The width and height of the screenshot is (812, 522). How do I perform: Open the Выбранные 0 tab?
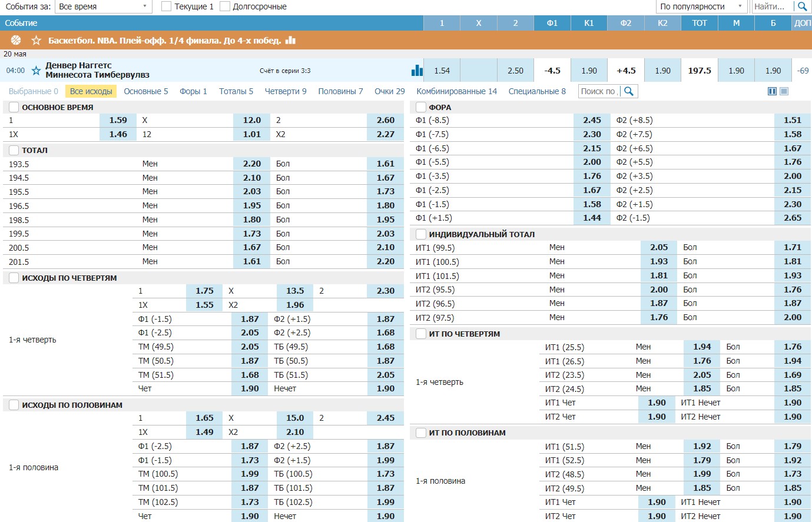pyautogui.click(x=34, y=91)
